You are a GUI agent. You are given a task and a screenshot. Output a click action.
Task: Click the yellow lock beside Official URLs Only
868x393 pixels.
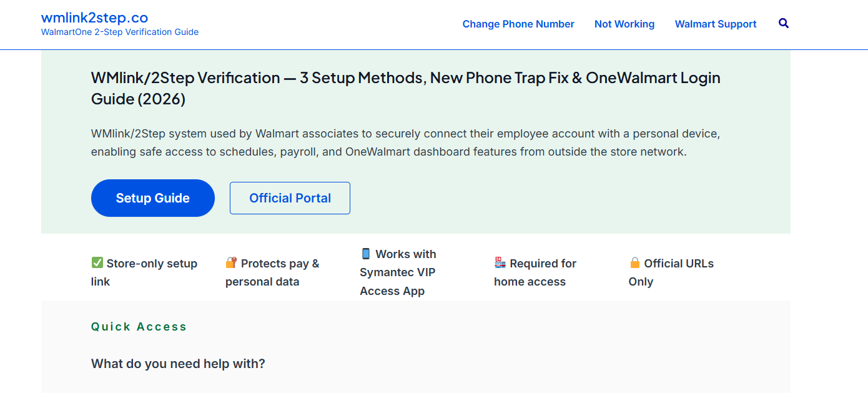[634, 262]
